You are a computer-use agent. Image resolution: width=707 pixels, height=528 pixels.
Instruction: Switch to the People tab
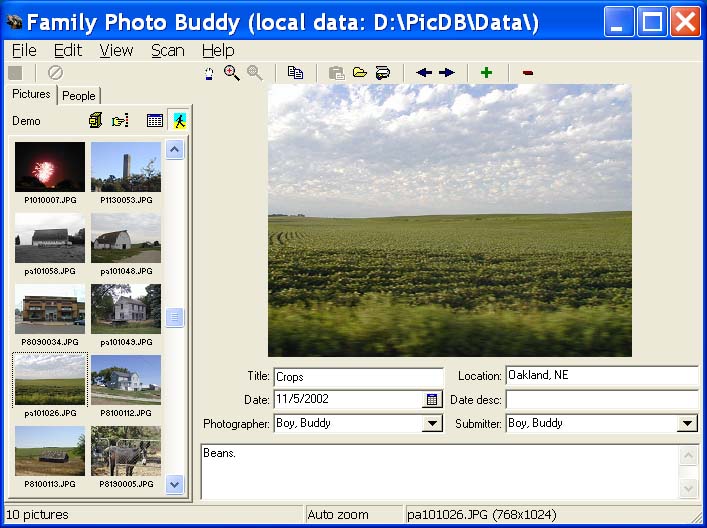79,96
